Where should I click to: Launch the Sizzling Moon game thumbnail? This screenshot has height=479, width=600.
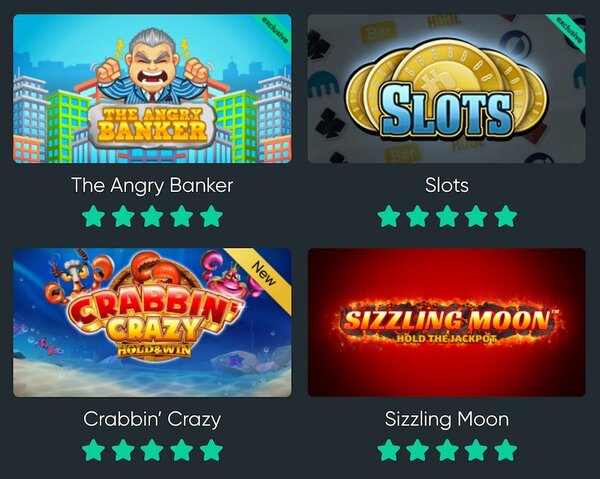(x=447, y=323)
